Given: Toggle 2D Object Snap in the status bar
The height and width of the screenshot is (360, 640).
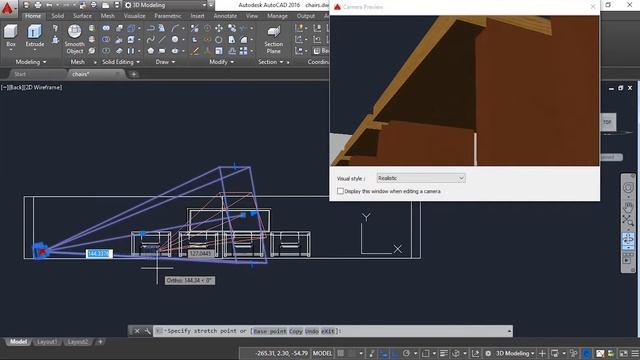Looking at the screenshot, I should tap(425, 353).
